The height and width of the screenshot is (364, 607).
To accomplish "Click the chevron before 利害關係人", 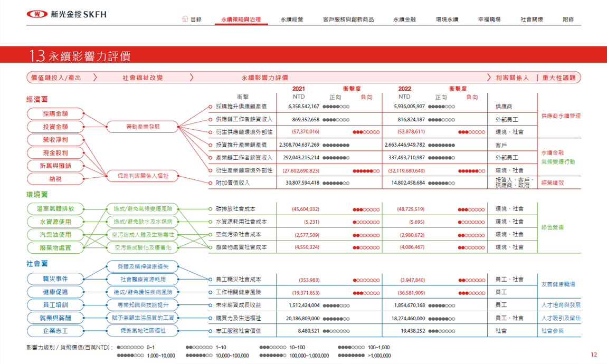I will [489, 78].
